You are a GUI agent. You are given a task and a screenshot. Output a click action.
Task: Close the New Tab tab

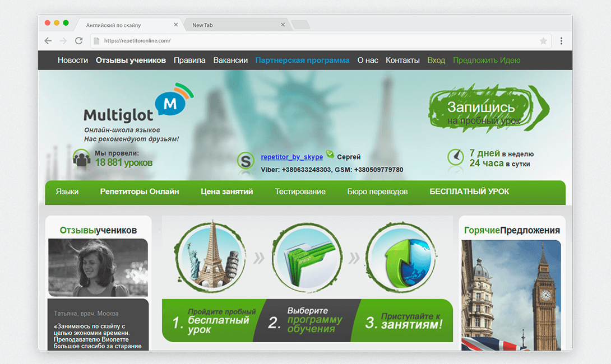(x=283, y=25)
